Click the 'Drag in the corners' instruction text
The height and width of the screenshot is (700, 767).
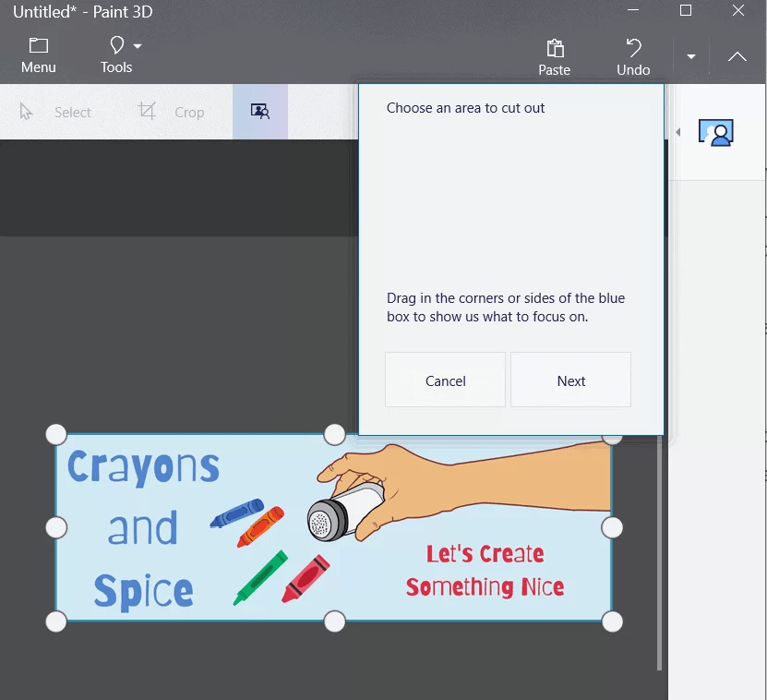pos(505,308)
